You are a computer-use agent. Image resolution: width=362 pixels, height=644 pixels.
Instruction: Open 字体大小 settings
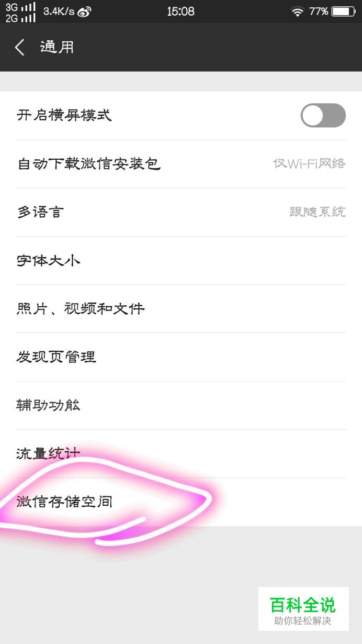click(x=181, y=260)
